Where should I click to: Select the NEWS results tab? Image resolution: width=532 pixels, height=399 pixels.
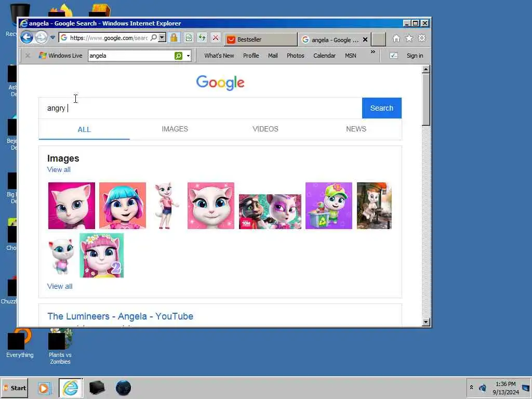tap(356, 129)
